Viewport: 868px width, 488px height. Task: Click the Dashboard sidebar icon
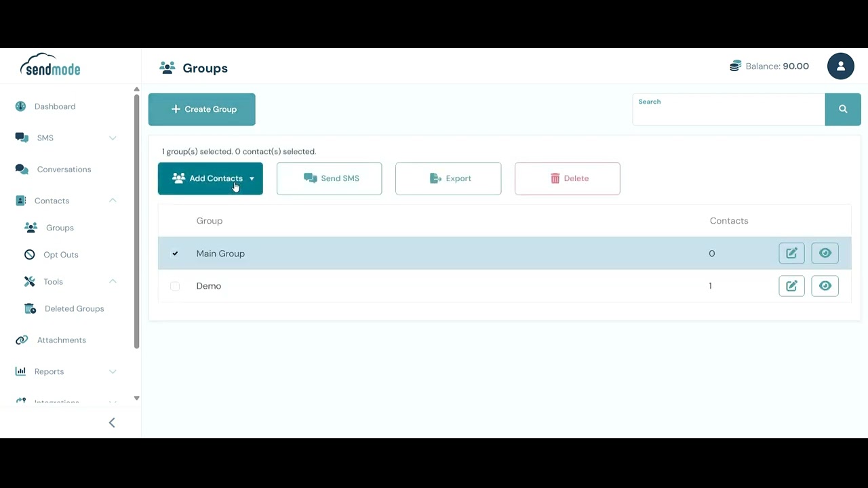(x=20, y=106)
